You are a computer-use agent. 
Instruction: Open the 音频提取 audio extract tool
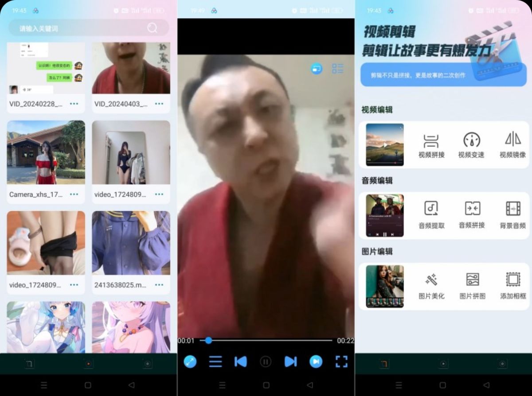click(431, 215)
